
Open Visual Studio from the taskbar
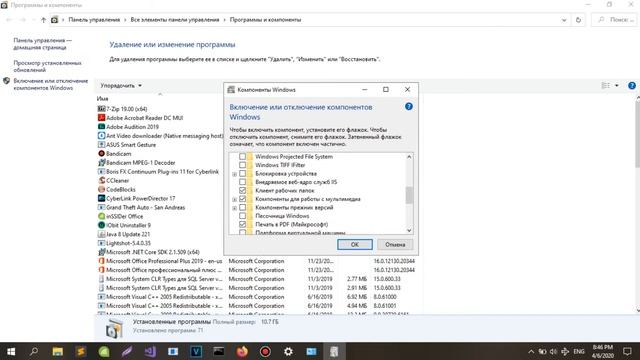pyautogui.click(x=150, y=351)
